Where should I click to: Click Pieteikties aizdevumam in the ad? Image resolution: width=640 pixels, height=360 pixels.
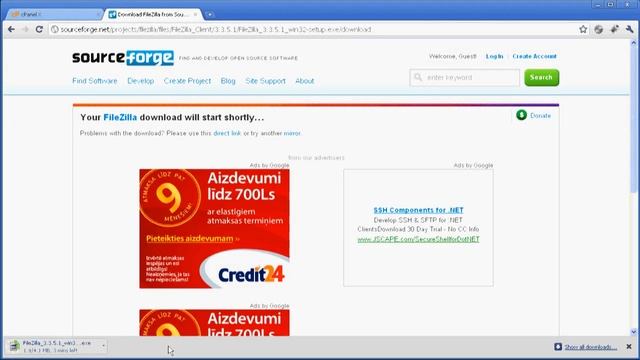click(x=190, y=238)
